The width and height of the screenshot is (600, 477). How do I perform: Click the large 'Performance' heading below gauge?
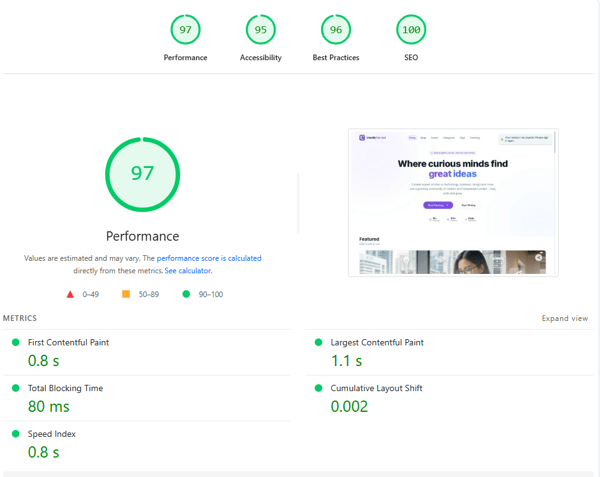142,236
